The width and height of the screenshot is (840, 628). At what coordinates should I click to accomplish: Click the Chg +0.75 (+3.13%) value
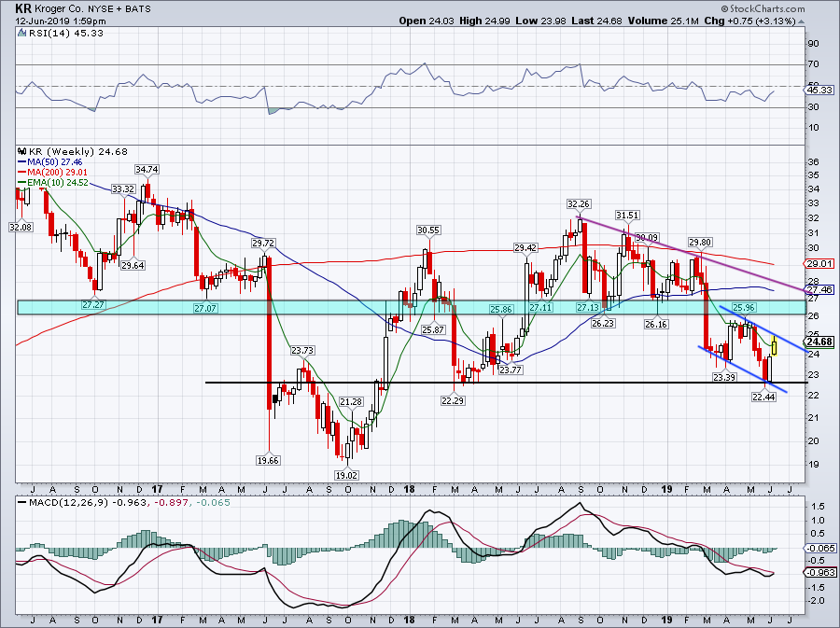coord(750,21)
